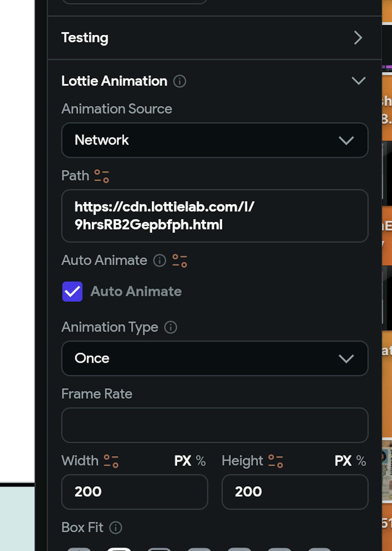Expand the Testing section
This screenshot has height=551, width=392.
click(358, 38)
